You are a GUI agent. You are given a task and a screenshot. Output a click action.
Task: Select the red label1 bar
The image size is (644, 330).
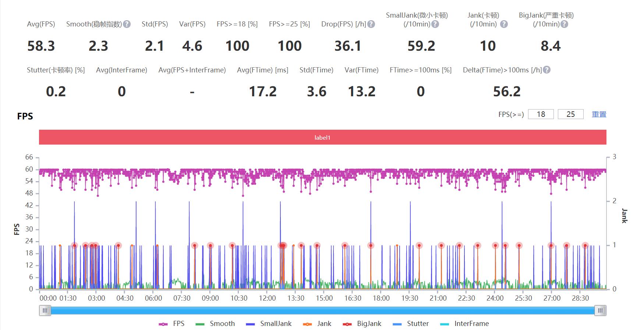[322, 137]
